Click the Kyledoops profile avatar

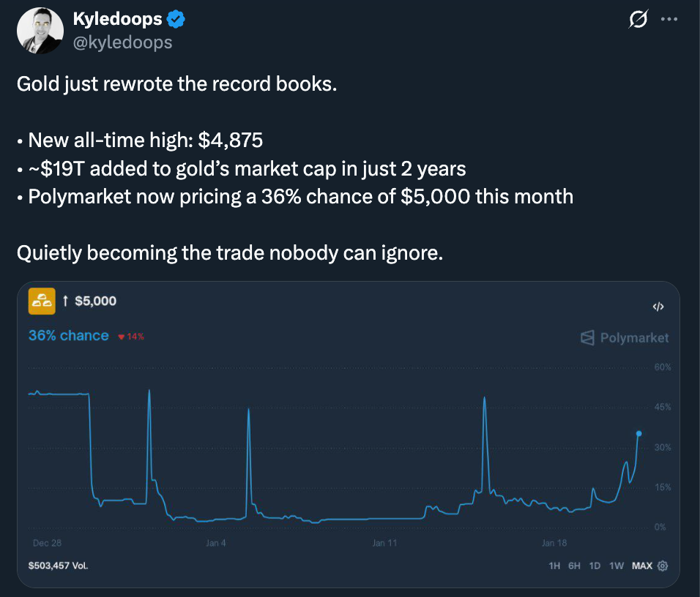[40, 31]
